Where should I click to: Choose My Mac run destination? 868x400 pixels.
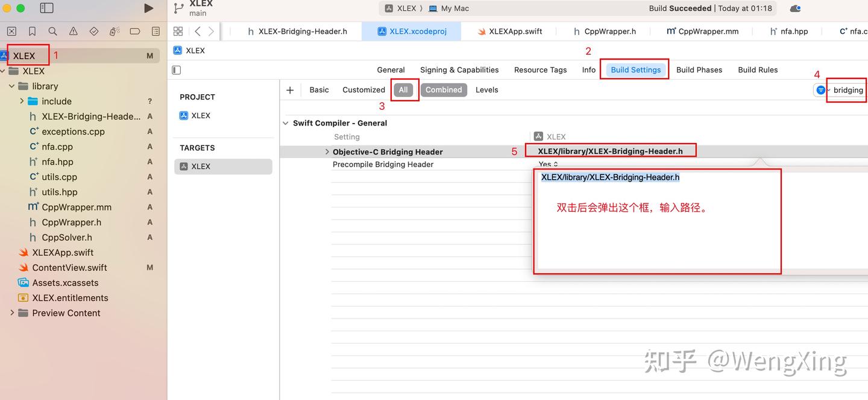(449, 8)
